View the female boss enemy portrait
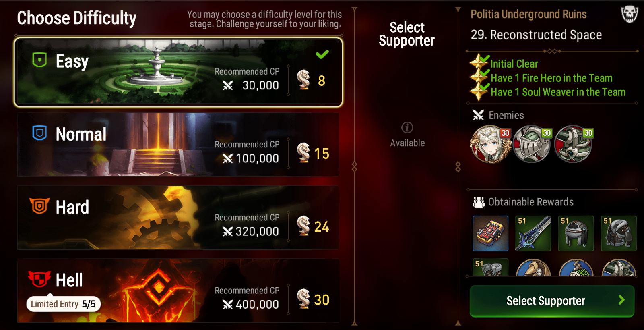The height and width of the screenshot is (330, 644). pos(491,144)
